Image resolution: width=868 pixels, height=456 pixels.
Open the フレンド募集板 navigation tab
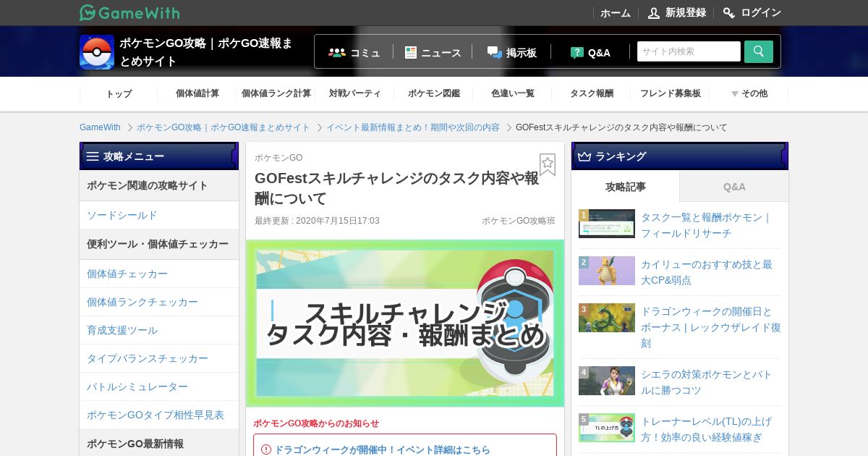pyautogui.click(x=671, y=93)
